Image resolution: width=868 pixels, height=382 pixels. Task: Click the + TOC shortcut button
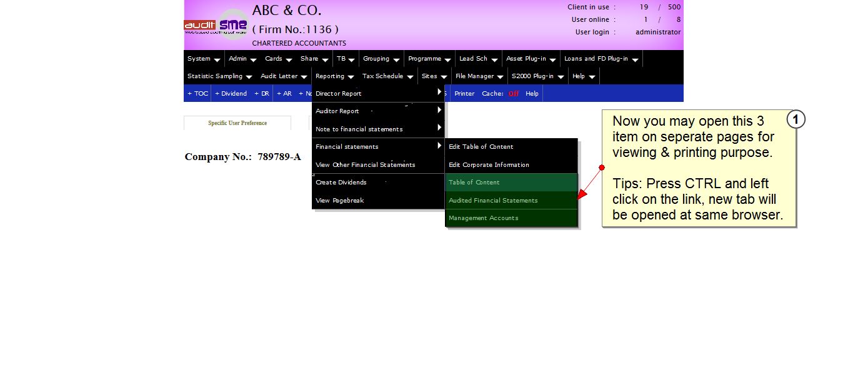[x=197, y=94]
